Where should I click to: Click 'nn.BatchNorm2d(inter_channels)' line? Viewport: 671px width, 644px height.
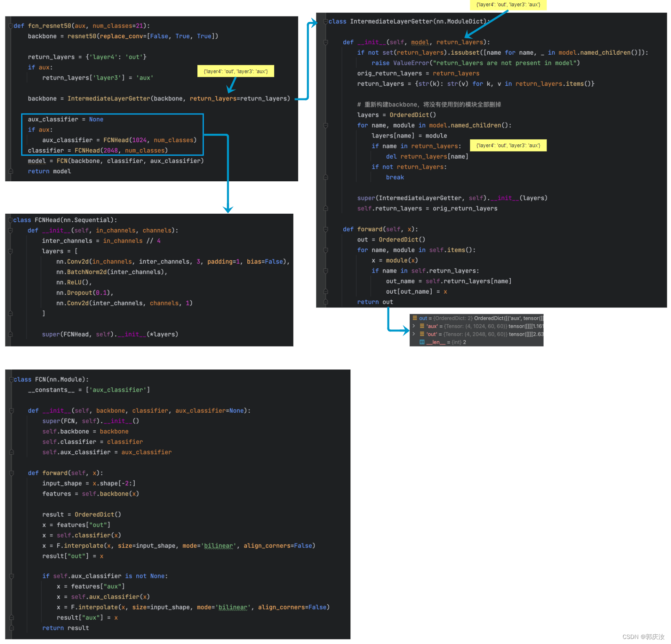(x=112, y=272)
